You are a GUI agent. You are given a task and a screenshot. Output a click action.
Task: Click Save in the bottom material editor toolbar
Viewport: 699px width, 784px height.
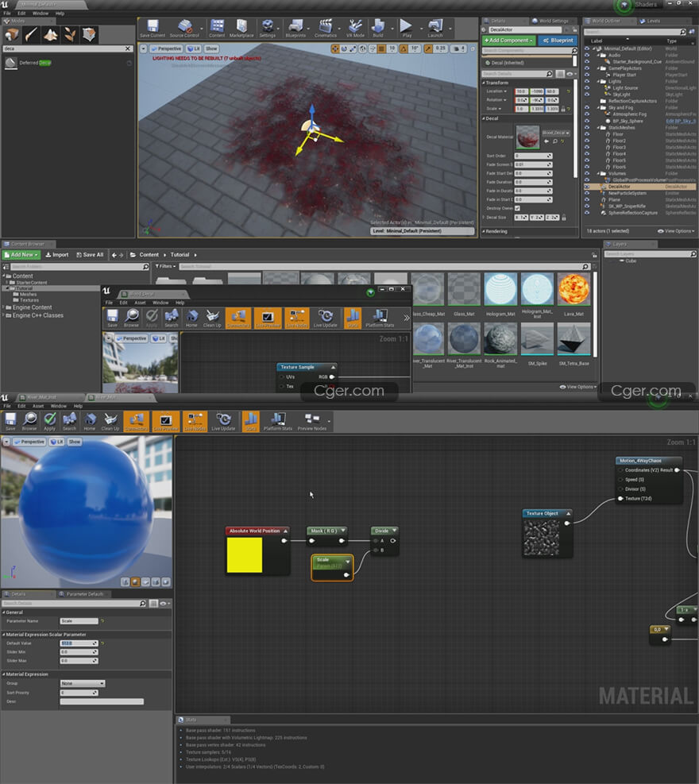(x=10, y=422)
